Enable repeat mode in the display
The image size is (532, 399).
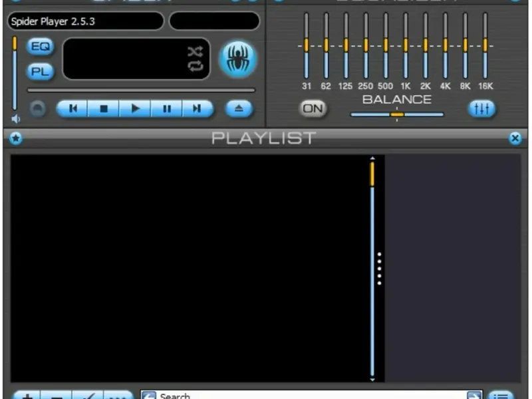196,66
